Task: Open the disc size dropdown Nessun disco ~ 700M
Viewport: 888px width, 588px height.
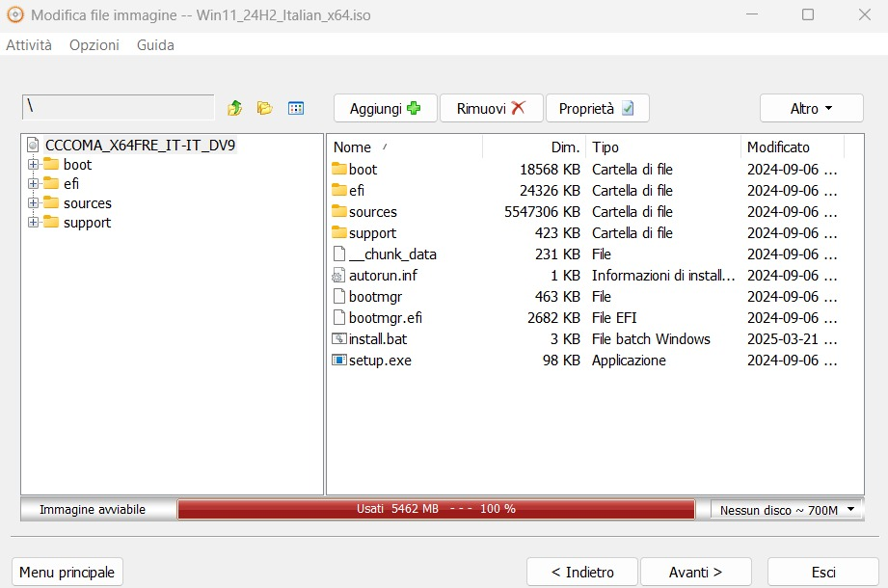Action: coord(787,510)
